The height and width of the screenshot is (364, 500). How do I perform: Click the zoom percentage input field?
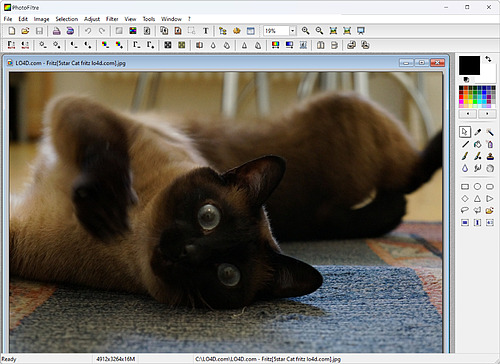(276, 31)
